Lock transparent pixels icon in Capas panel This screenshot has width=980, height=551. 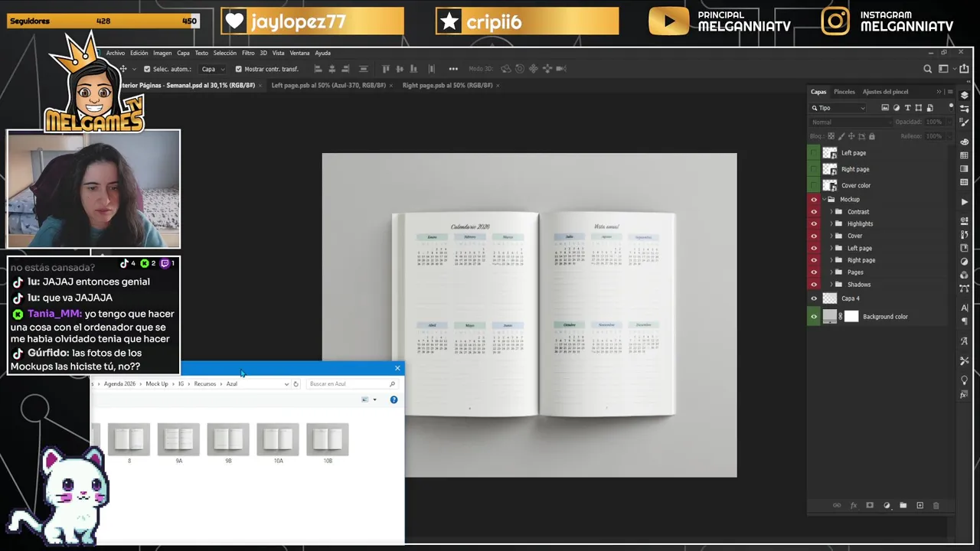833,136
